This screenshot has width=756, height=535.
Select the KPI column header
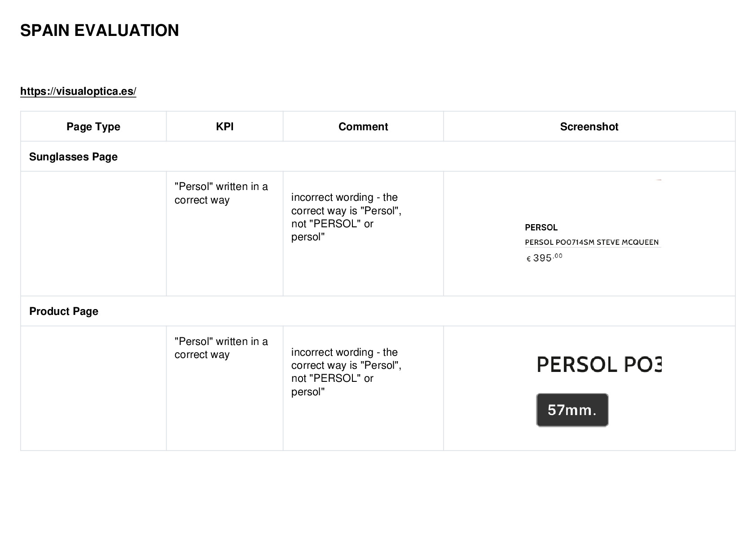(224, 127)
